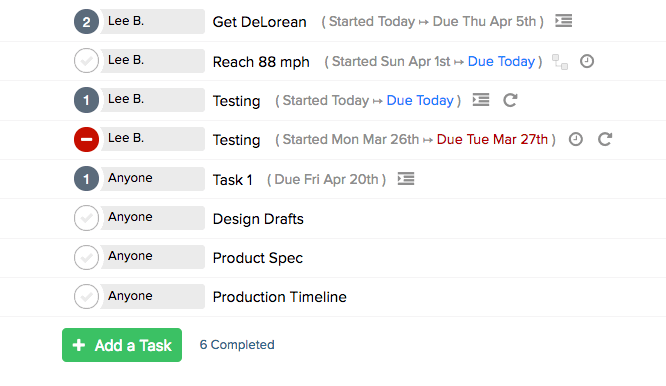666x386 pixels.
Task: Open clock icon on Reach 88 mph task
Action: (587, 61)
